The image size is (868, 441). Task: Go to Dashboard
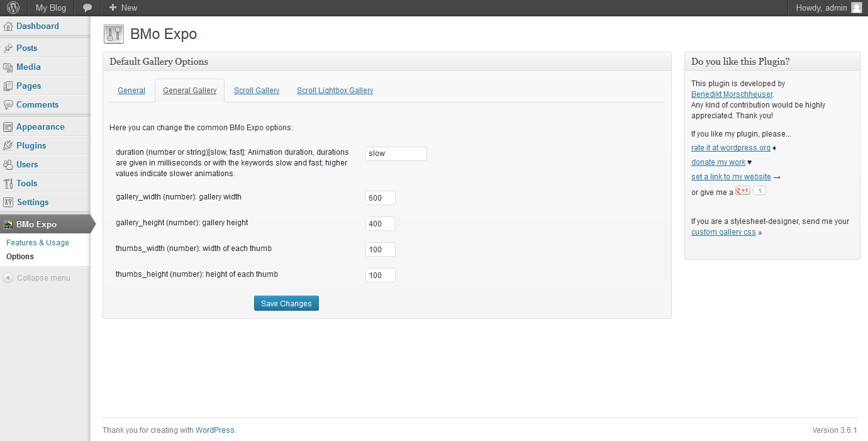[38, 26]
